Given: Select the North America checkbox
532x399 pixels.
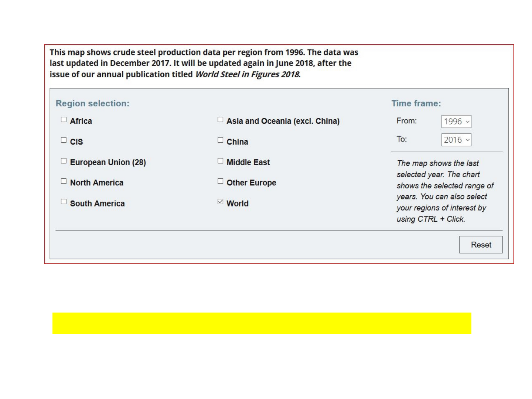Looking at the screenshot, I should pos(64,181).
